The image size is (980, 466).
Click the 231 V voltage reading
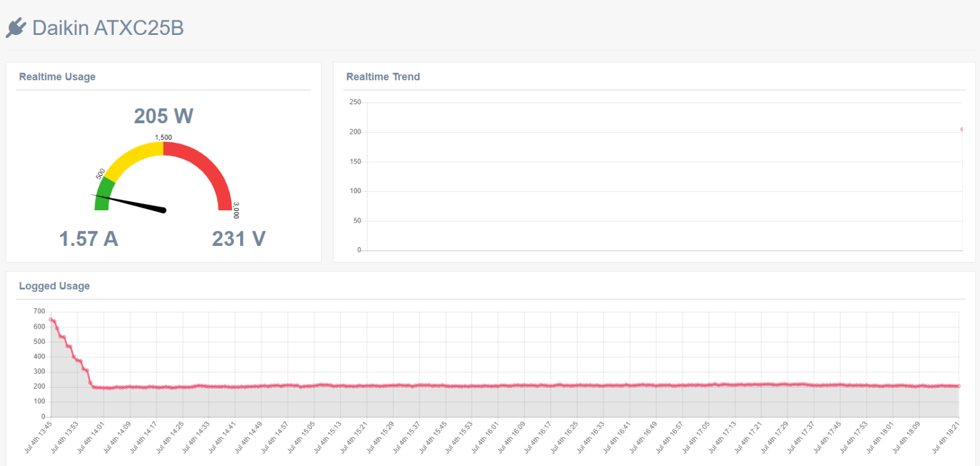pyautogui.click(x=239, y=239)
